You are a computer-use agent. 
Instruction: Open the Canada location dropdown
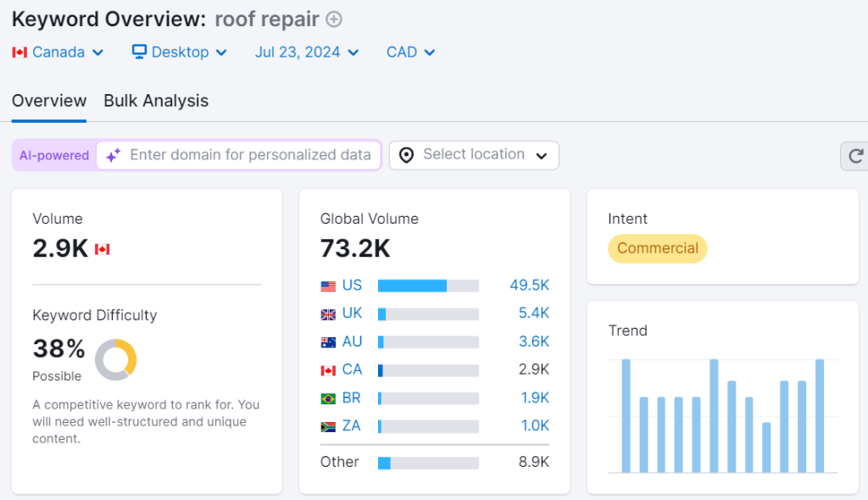tap(58, 52)
